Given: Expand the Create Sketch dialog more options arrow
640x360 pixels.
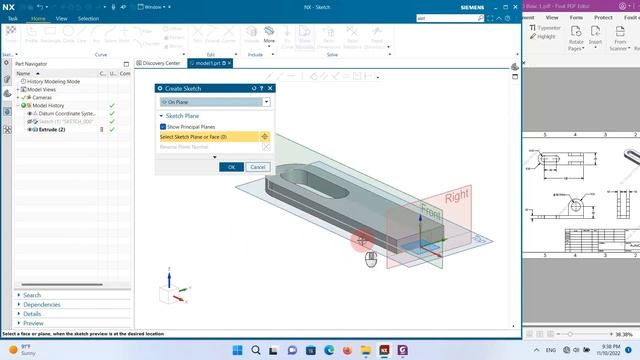Looking at the screenshot, I should coord(215,157).
